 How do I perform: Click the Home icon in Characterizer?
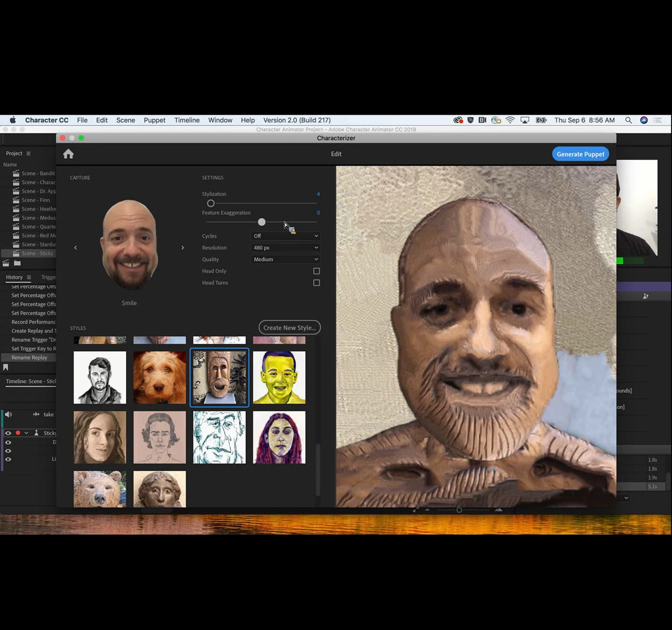point(68,154)
